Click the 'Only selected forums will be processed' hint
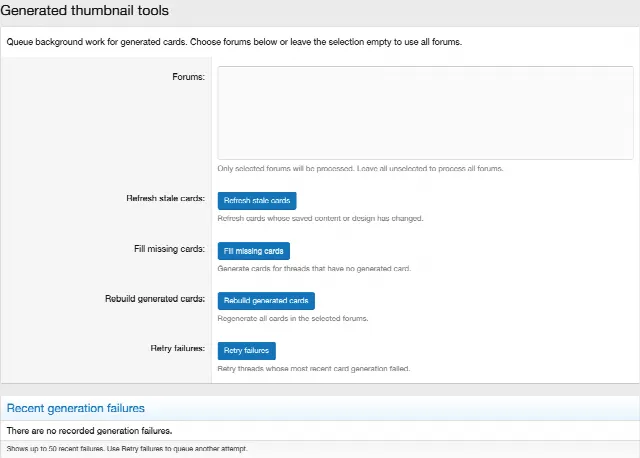The width and height of the screenshot is (640, 458). pos(360,169)
